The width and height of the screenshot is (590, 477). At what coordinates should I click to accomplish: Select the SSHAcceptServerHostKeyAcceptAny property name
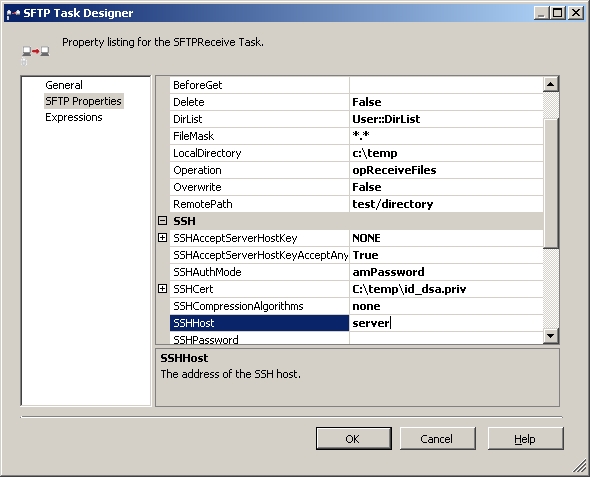[x=259, y=255]
